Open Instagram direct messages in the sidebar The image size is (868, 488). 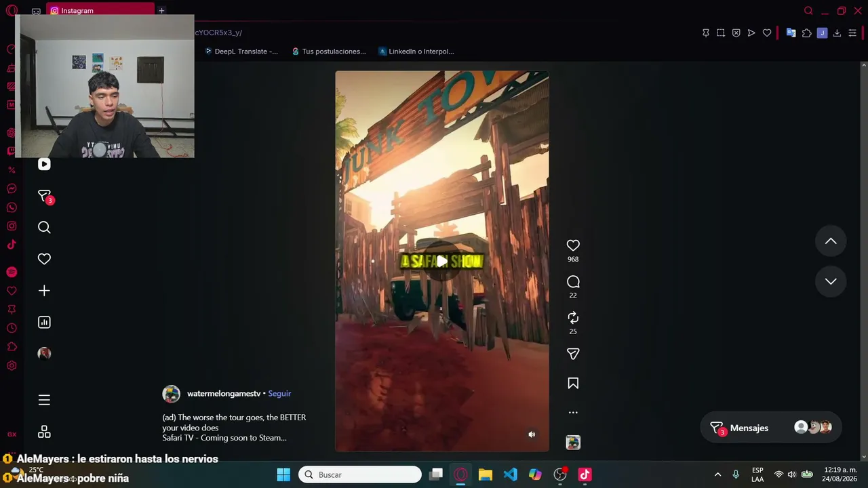pos(44,197)
